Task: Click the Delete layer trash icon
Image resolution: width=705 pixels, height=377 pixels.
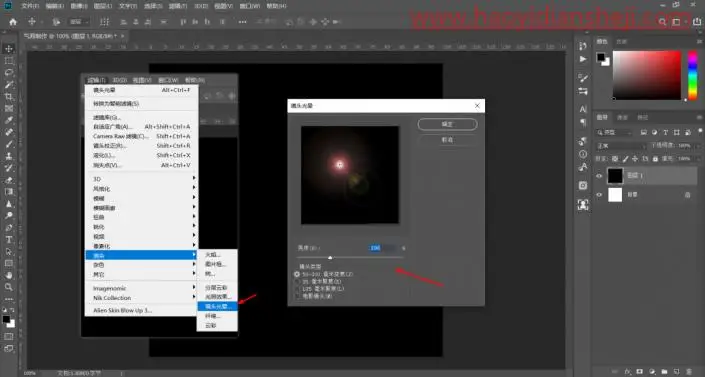Action: (x=688, y=372)
